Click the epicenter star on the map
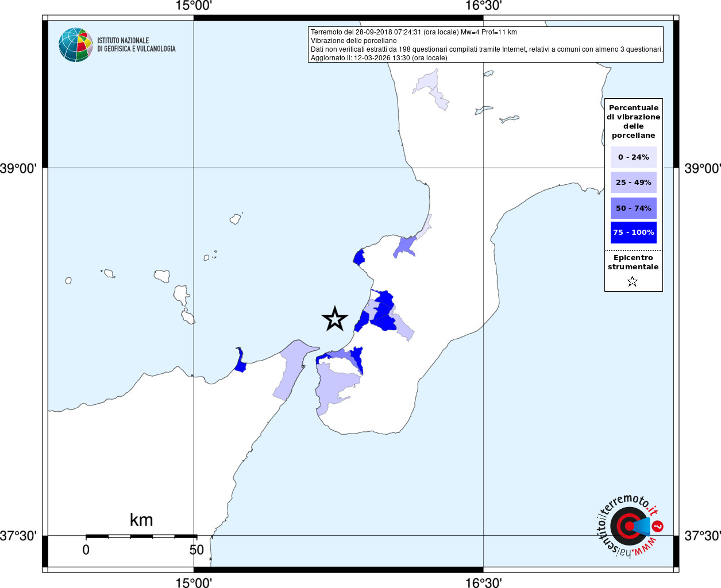Viewport: 721px width, 588px height. pyautogui.click(x=335, y=319)
